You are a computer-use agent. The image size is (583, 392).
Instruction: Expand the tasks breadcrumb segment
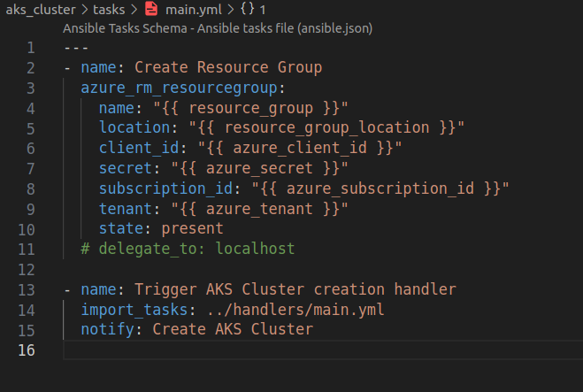click(x=107, y=10)
